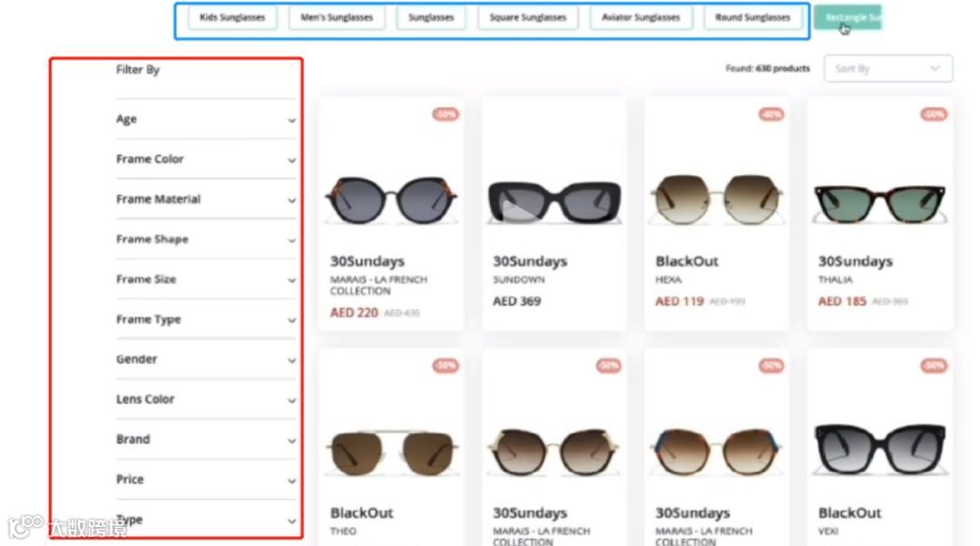Screen dimensions: 980x546
Task: Click the SUNDOWN model name
Action: (519, 279)
